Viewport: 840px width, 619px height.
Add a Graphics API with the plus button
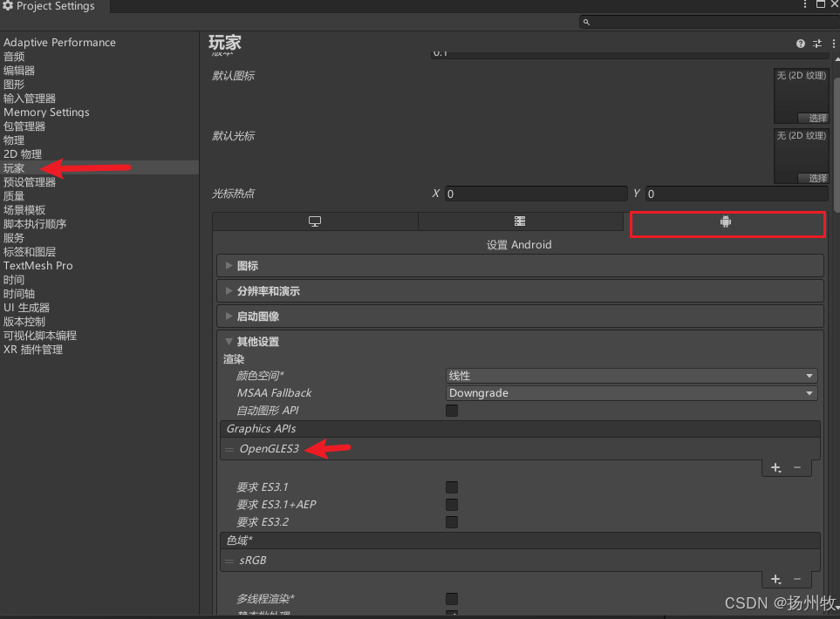[775, 467]
